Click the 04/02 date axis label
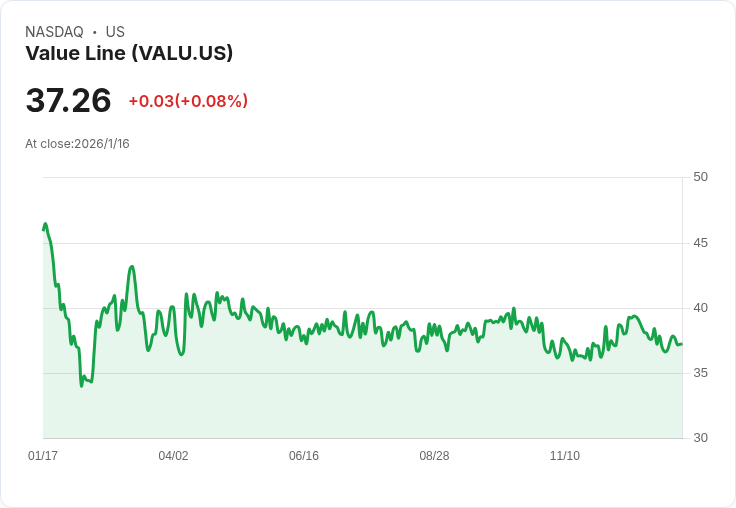The image size is (736, 508). point(173,455)
